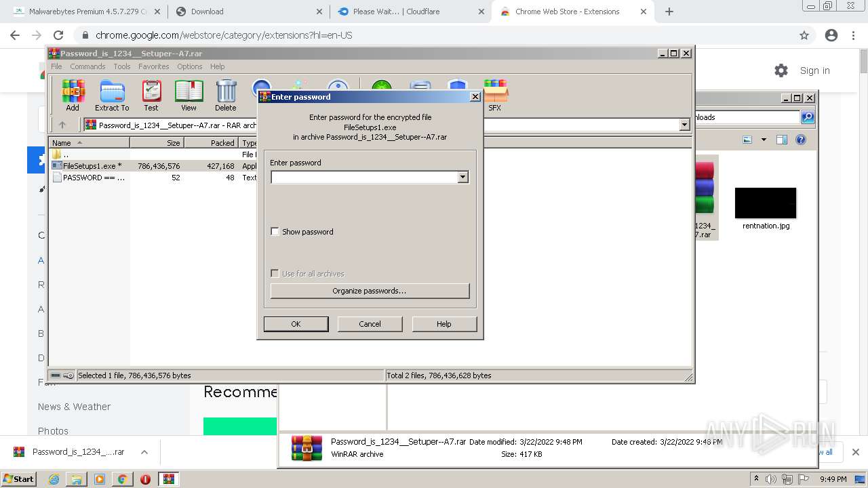868x488 pixels.
Task: Open the Tools menu
Action: 122,66
